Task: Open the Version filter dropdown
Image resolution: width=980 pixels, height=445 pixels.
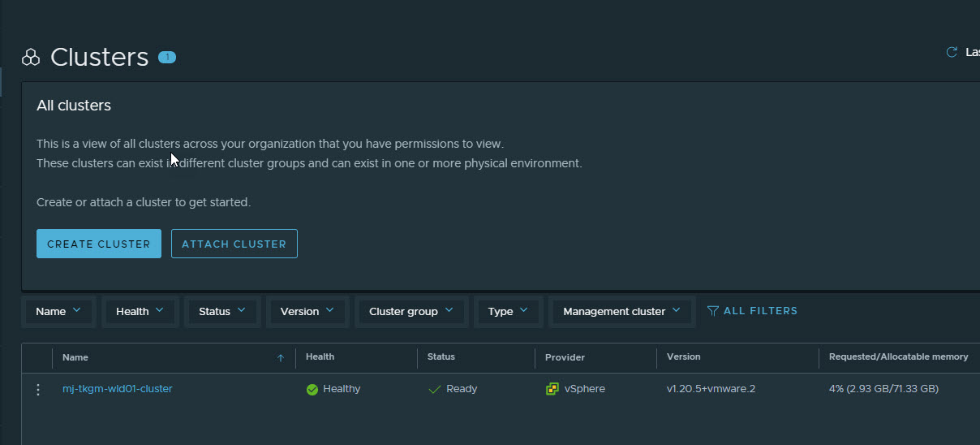Action: coord(307,312)
